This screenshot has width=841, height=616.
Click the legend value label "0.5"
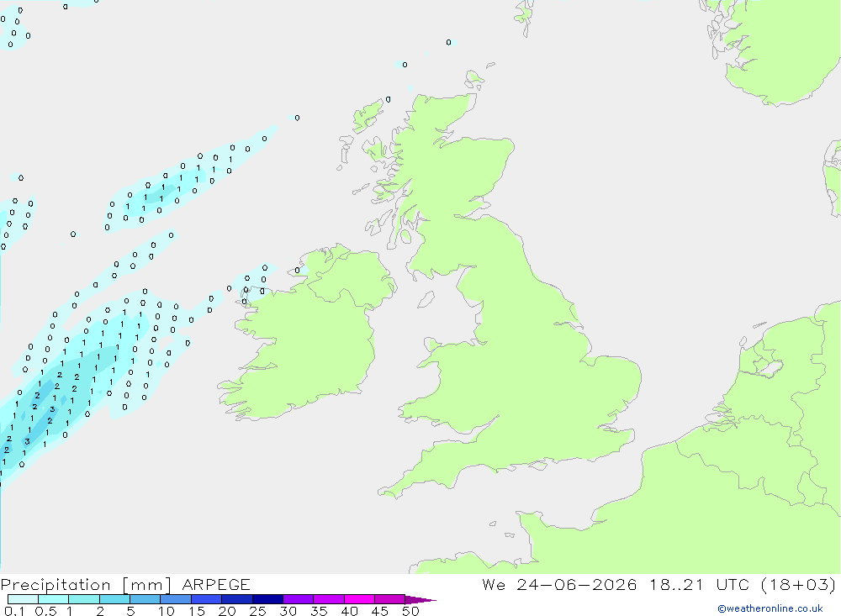coord(45,611)
